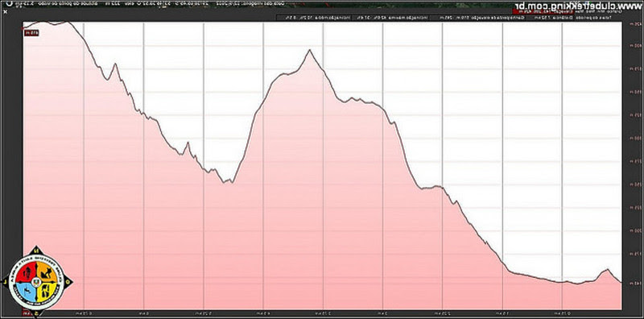Viewport: 644px width, 319px height.
Task: Click the center emblem of the compass logo
Action: (x=36, y=283)
